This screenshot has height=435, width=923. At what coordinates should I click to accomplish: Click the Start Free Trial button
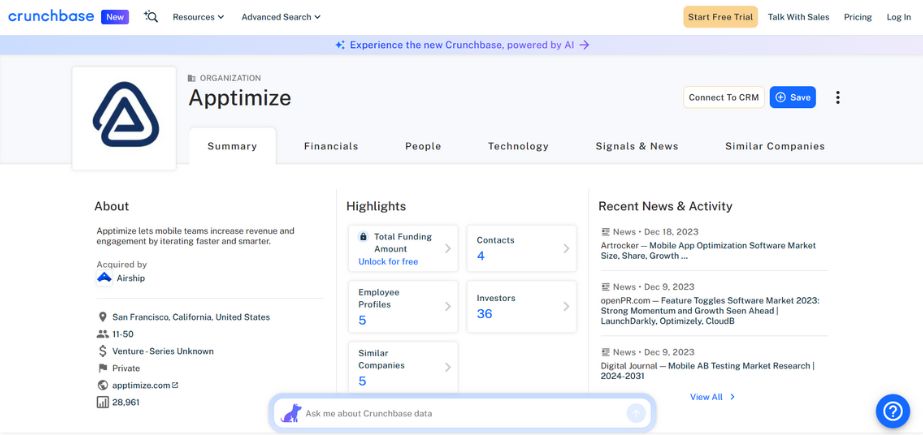point(721,17)
